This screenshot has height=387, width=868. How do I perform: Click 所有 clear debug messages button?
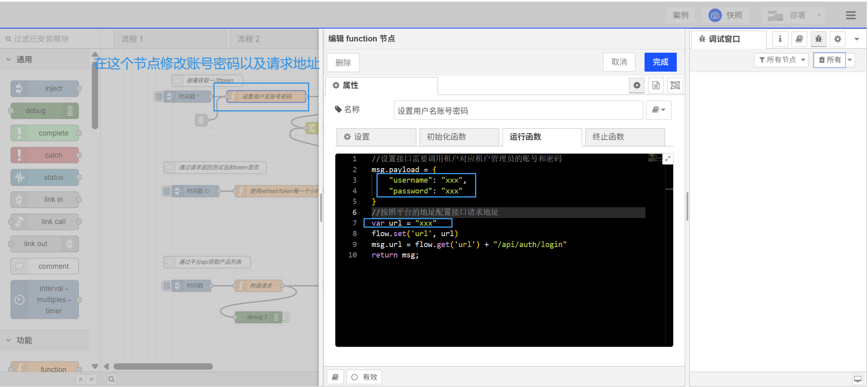click(x=829, y=60)
